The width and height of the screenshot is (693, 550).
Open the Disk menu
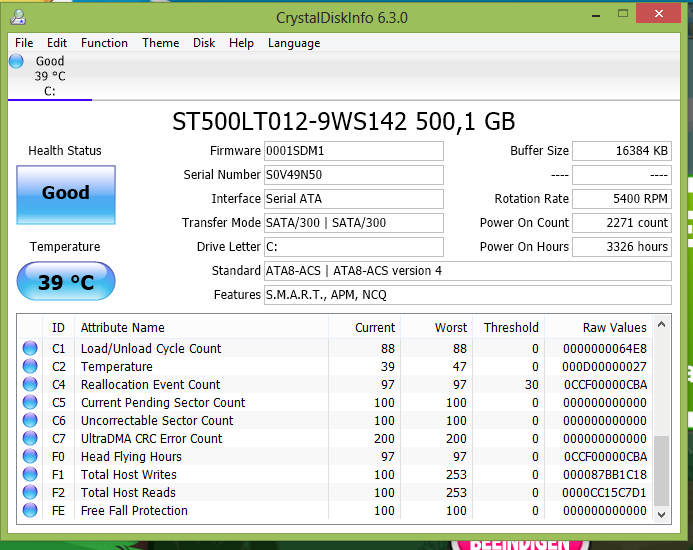tap(204, 43)
